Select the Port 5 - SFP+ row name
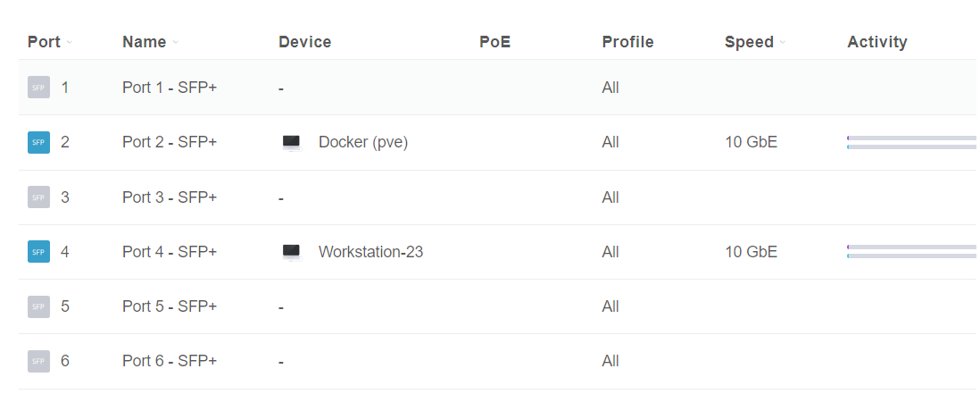This screenshot has height=394, width=980. 170,306
